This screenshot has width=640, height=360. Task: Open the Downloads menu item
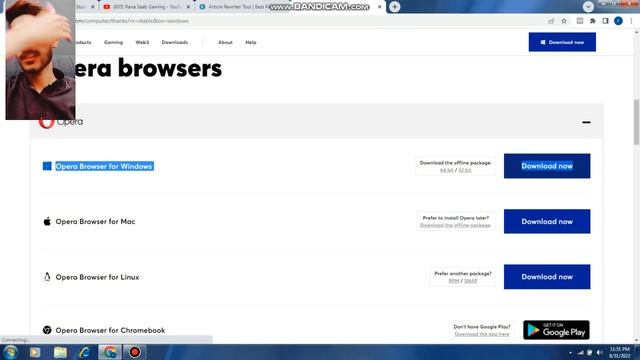point(175,42)
